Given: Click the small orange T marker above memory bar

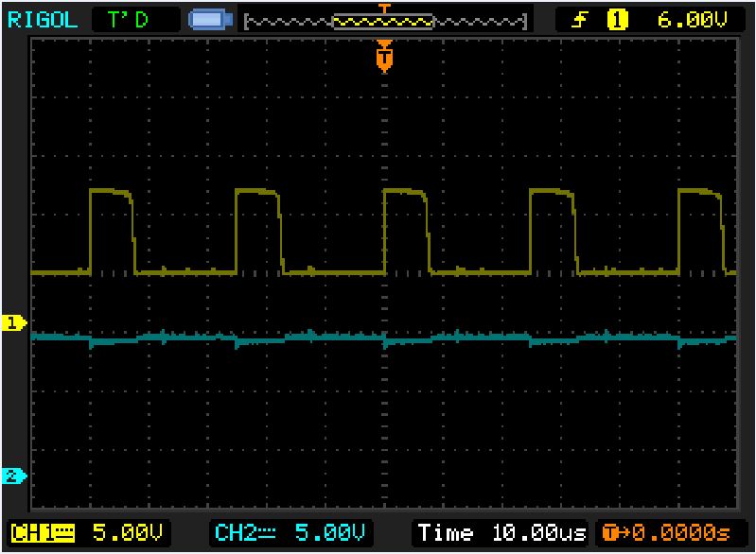Looking at the screenshot, I should tap(384, 8).
